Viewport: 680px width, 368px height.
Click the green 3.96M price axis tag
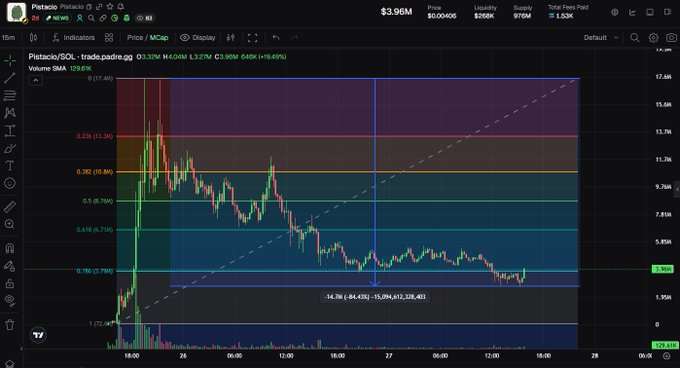663,269
